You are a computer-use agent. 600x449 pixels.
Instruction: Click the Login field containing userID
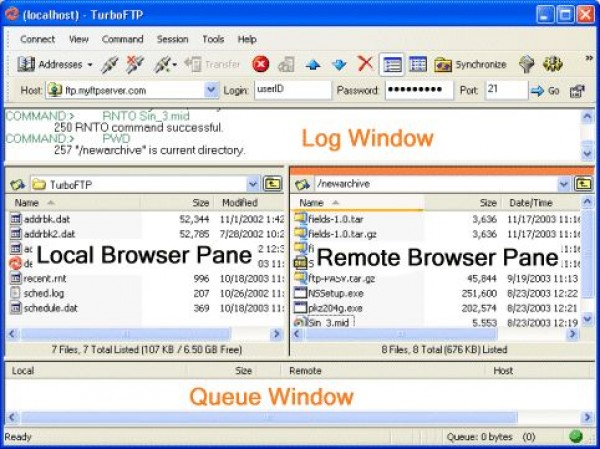click(x=292, y=90)
